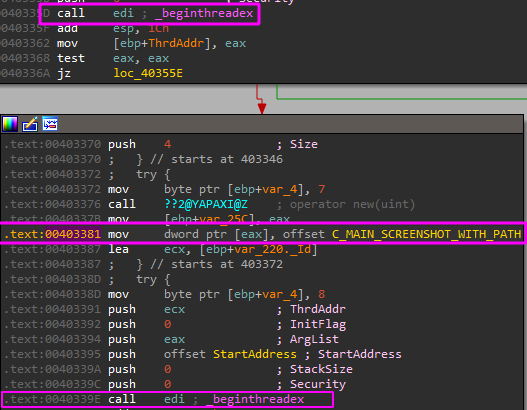Screen dimensions: 527x410
Task: Click the node color palette icon
Action: pos(10,124)
